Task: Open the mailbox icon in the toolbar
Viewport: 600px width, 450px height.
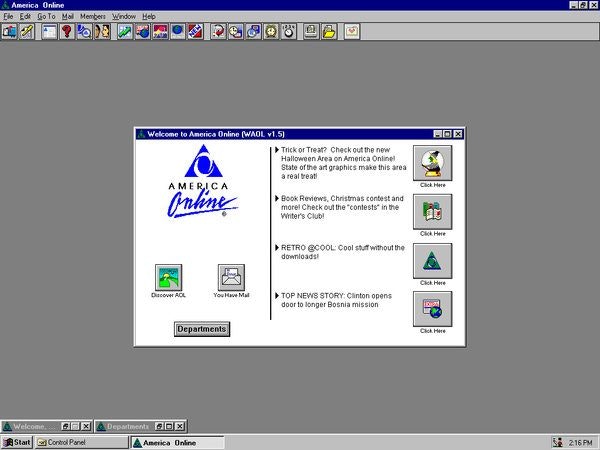Action: [9, 31]
